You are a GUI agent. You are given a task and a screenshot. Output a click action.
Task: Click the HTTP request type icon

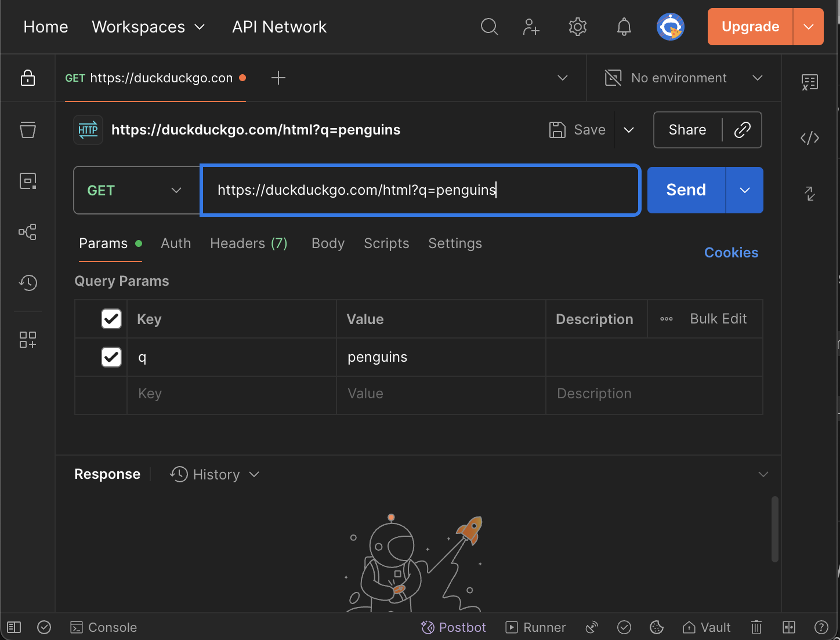(88, 130)
